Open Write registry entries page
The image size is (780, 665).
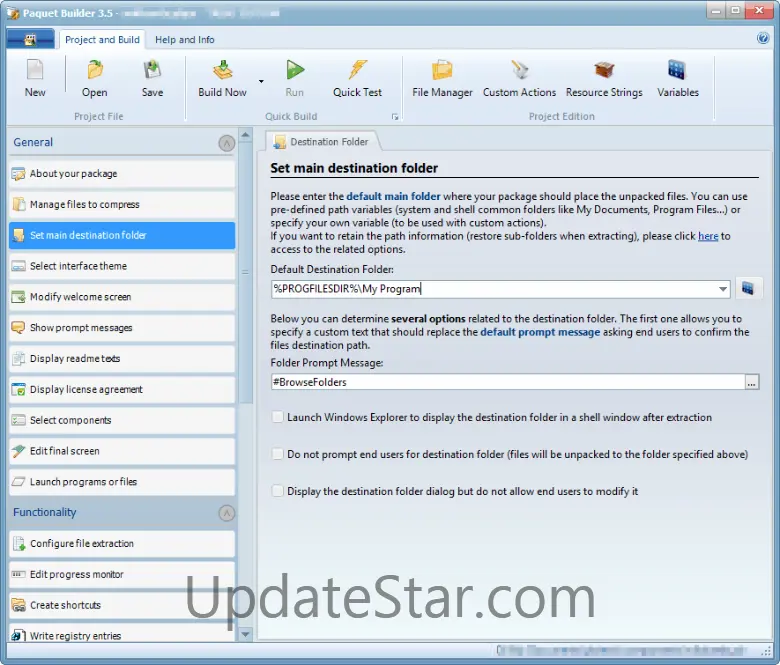(122, 634)
